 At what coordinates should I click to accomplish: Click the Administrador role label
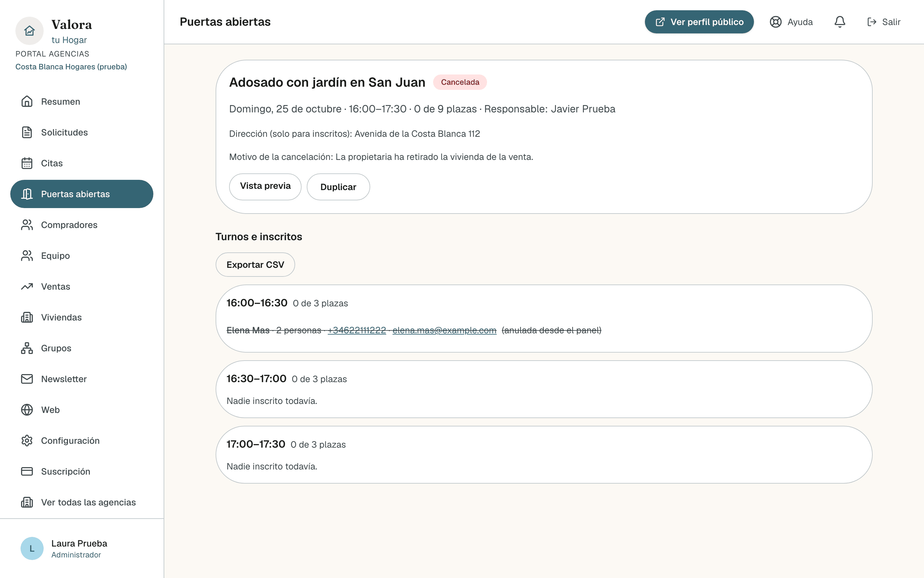(x=76, y=555)
